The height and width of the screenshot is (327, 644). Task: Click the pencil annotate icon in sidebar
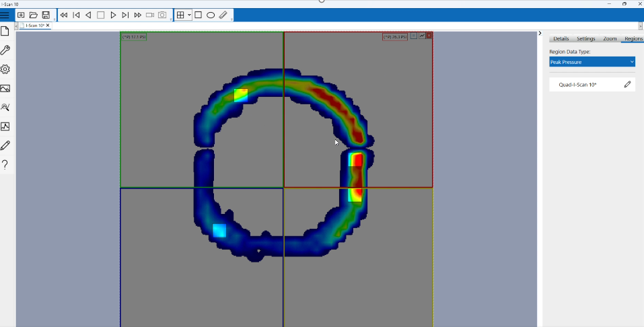pyautogui.click(x=5, y=145)
